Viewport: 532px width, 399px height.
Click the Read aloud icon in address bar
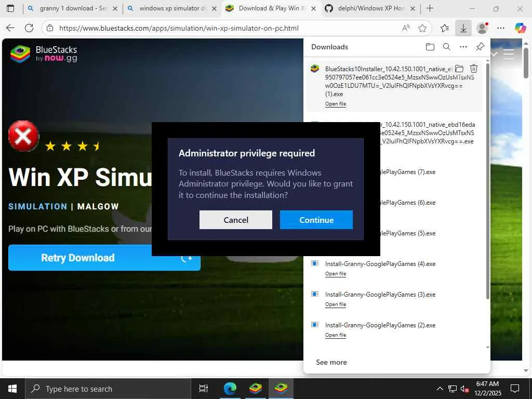pyautogui.click(x=406, y=28)
